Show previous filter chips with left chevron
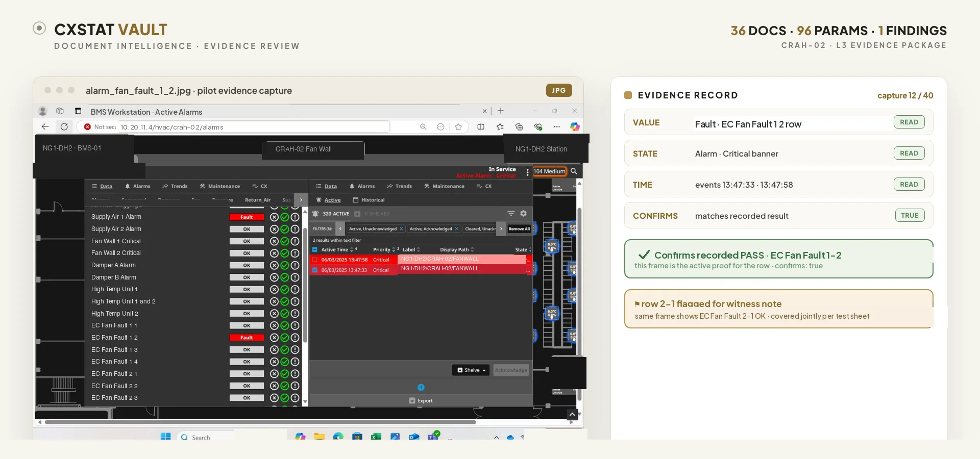This screenshot has height=459, width=980. coord(340,229)
